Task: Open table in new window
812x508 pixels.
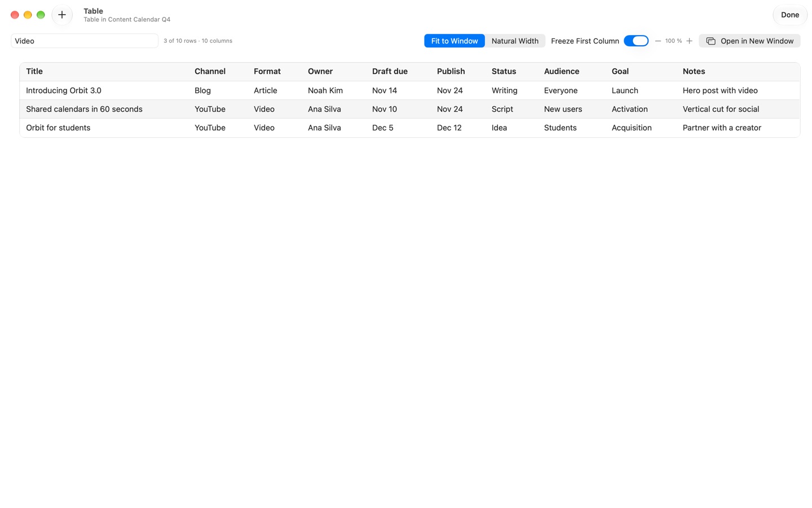Action: point(749,41)
